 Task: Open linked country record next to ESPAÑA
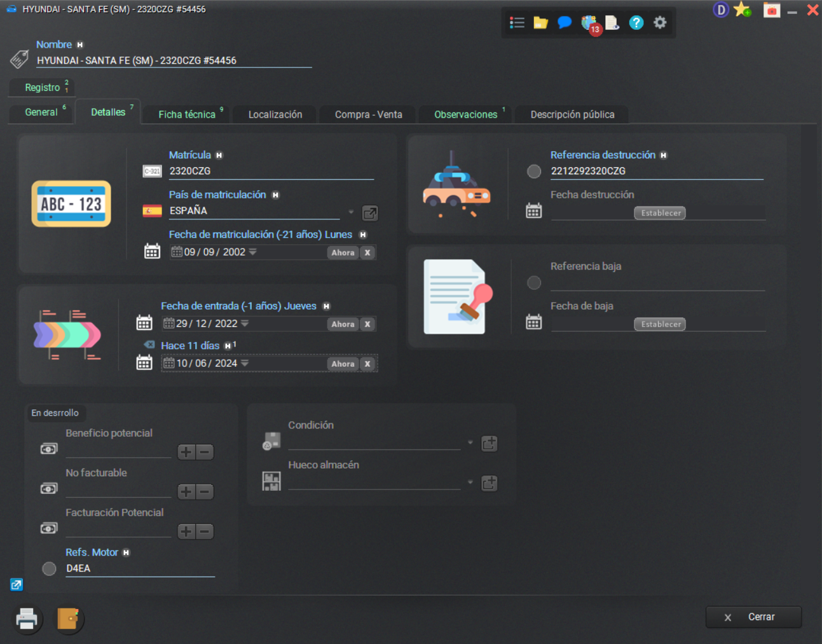pos(370,213)
